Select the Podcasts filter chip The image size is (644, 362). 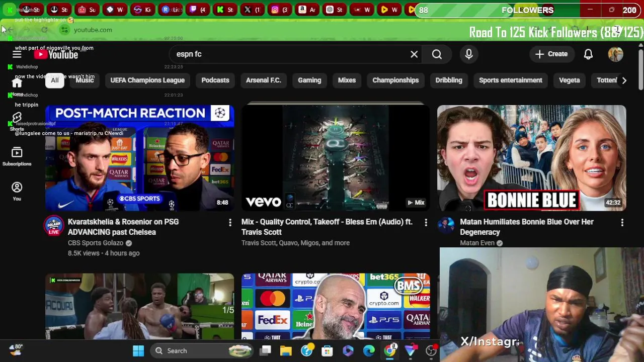point(215,80)
